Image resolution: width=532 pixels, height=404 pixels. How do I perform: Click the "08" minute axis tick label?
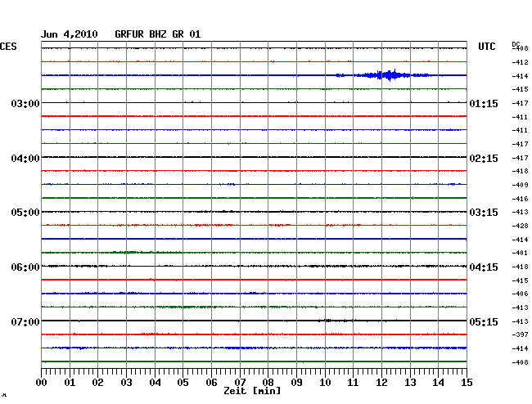pyautogui.click(x=268, y=383)
